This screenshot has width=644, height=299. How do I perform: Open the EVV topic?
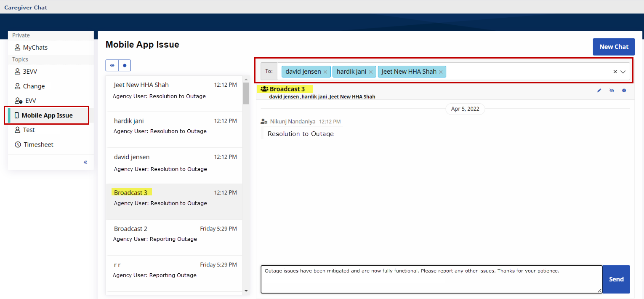pyautogui.click(x=30, y=101)
